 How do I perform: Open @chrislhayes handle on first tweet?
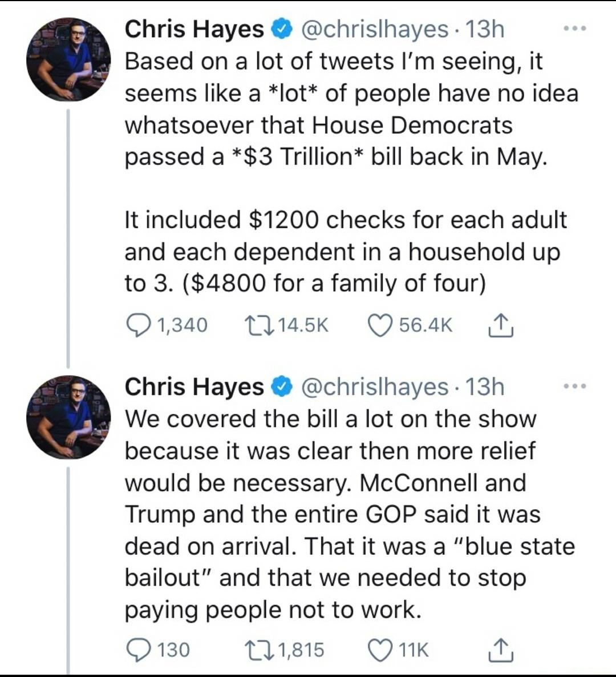coord(374,29)
